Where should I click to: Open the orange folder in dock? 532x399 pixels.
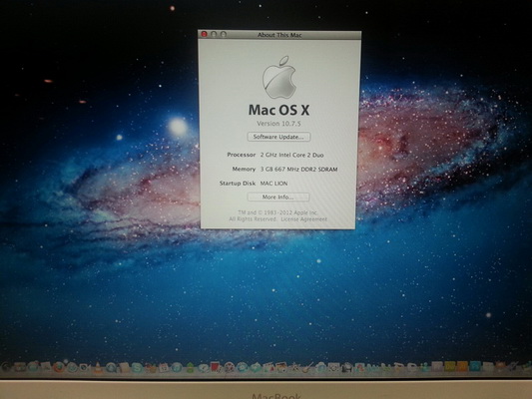[x=462, y=366]
